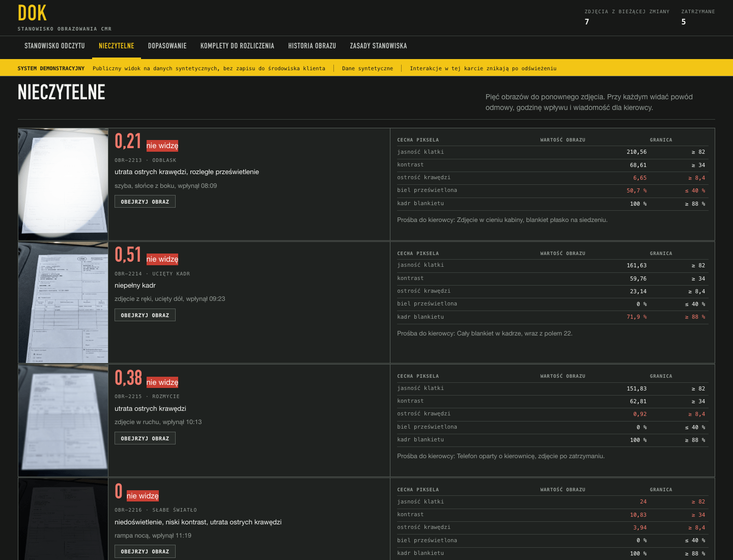
Task: Click the jasność klatki value 210,56
Action: pos(636,152)
